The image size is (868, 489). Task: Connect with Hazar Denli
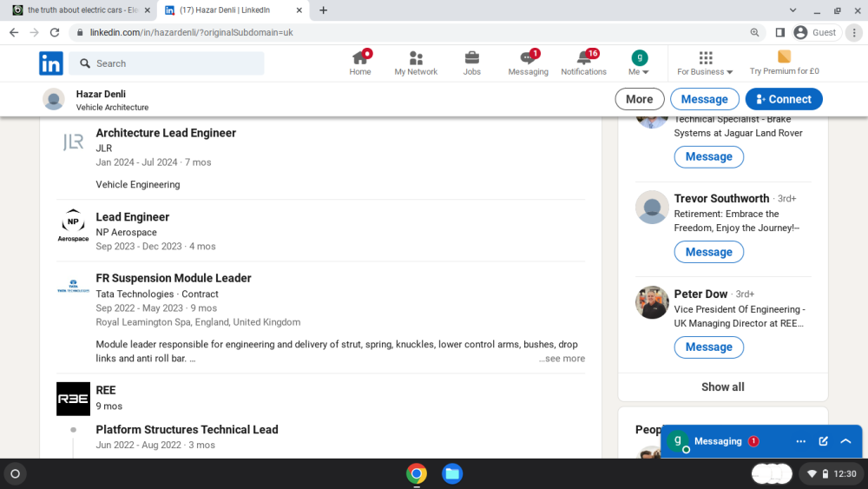783,99
